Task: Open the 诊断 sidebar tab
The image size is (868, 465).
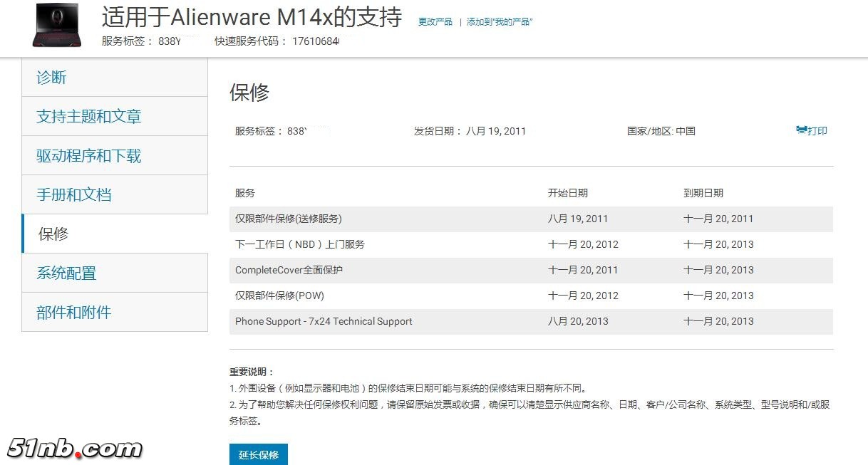Action: coord(115,77)
